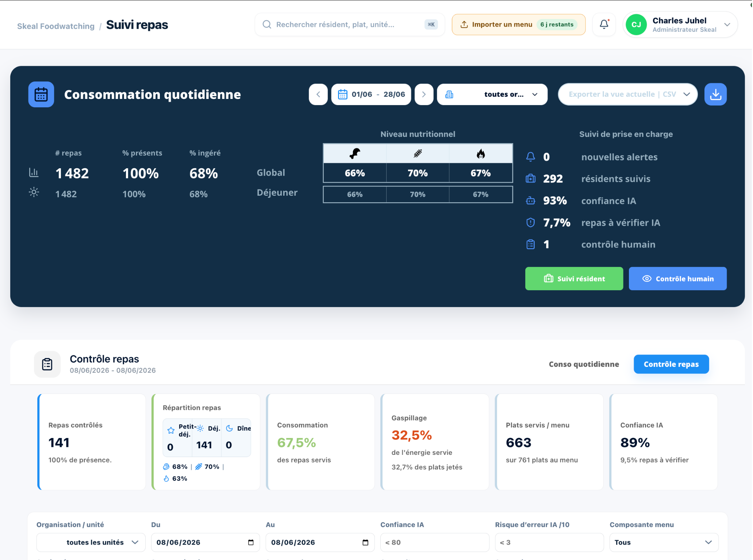Open 'toutes les unités' unit selector
753x560 pixels.
tap(91, 542)
